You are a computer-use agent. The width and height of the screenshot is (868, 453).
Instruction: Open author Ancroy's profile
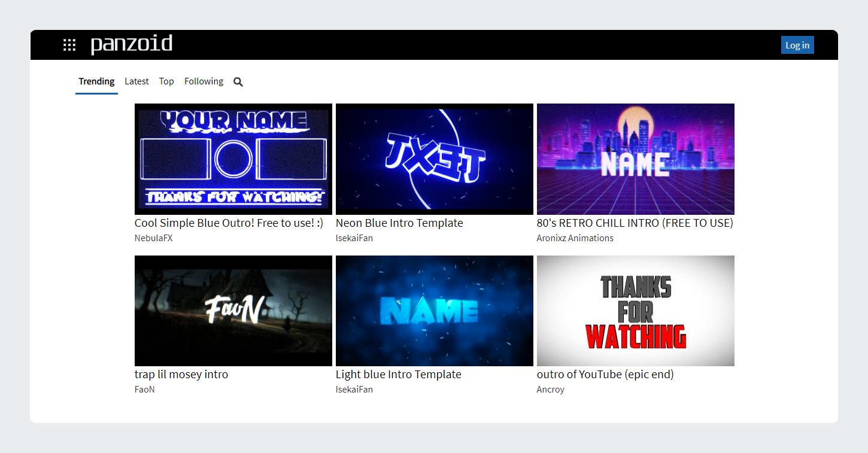551,390
